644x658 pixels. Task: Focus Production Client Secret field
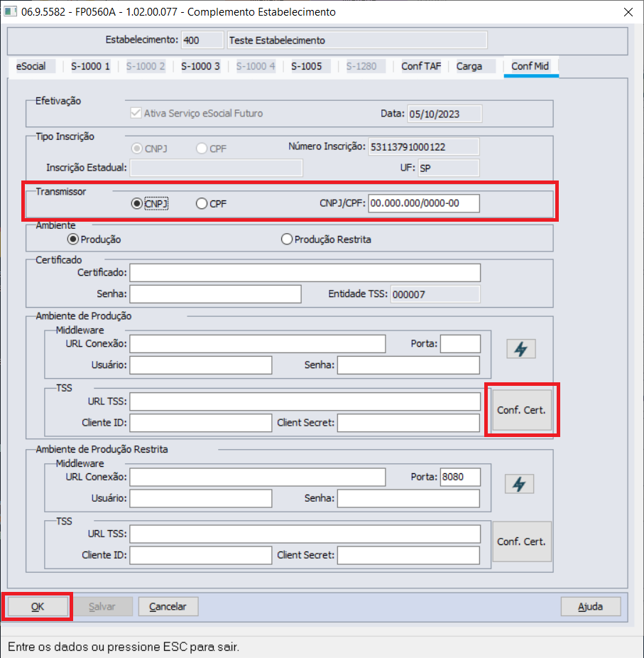408,423
